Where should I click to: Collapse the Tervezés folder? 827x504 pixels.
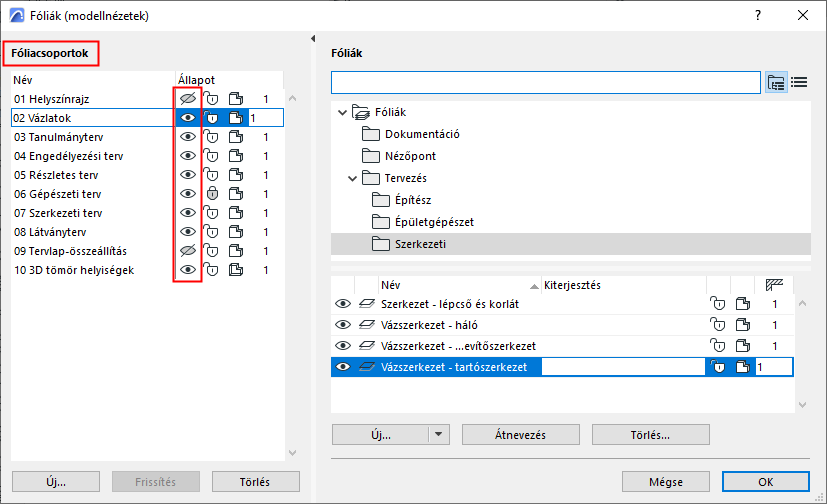351,178
